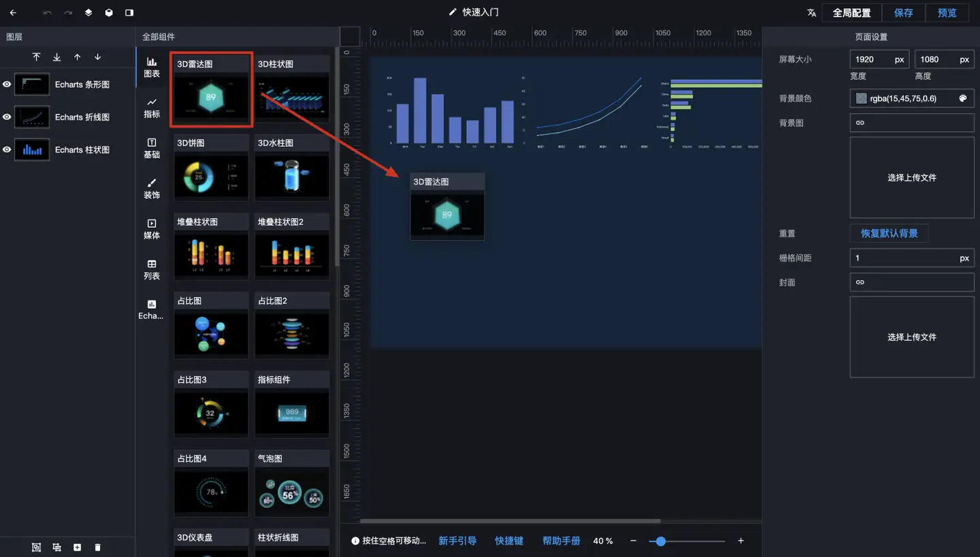Open the palette icon for background color
Screen dimensions: 980x557
coord(963,99)
